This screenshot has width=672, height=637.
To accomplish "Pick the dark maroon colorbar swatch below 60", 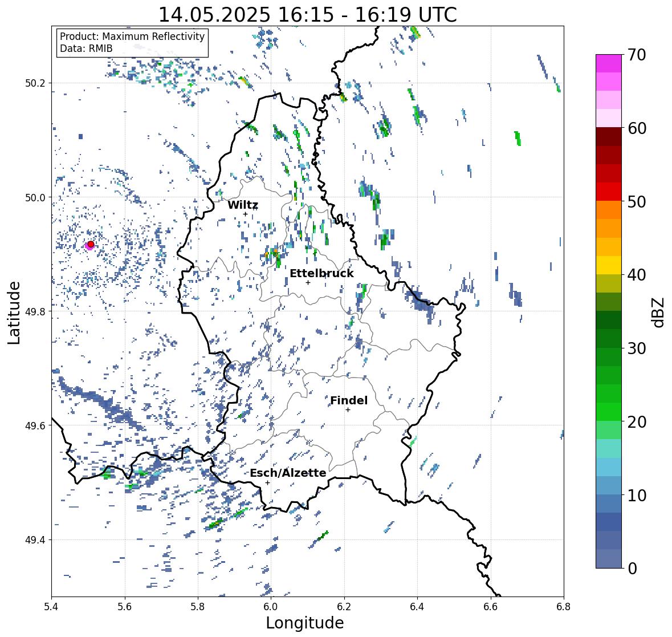I will 609,137.
